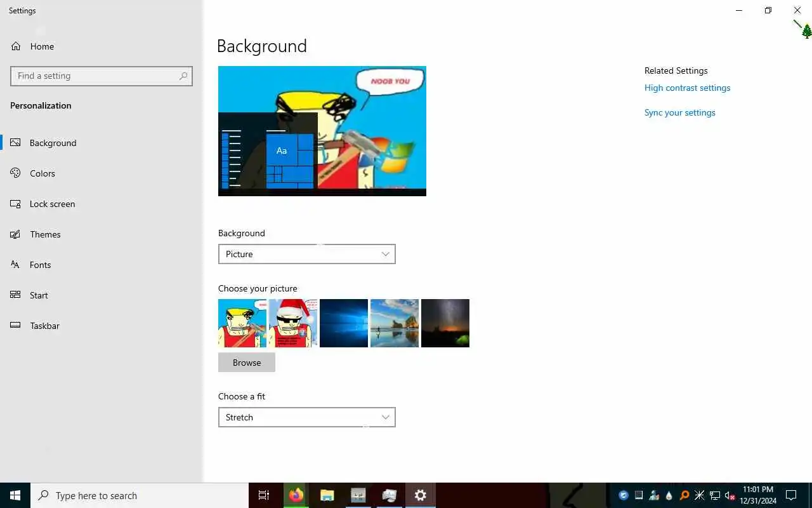Click the Browse button
812x508 pixels.
point(247,363)
